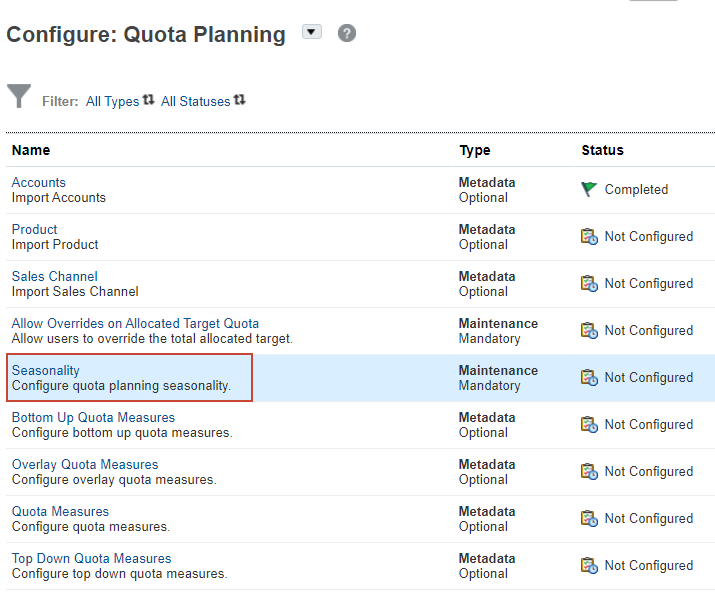Click the filter funnel icon
Screen dimensions: 715x592
[x=19, y=96]
